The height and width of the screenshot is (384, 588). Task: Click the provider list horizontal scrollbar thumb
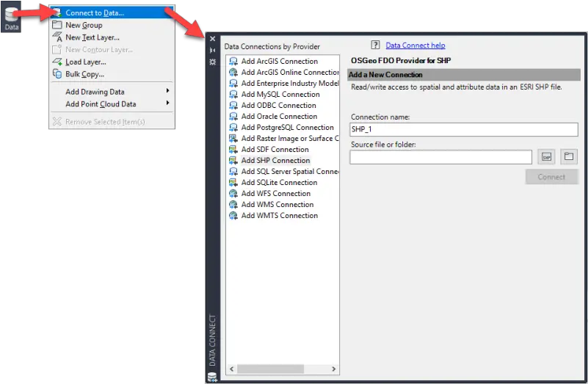(270, 369)
